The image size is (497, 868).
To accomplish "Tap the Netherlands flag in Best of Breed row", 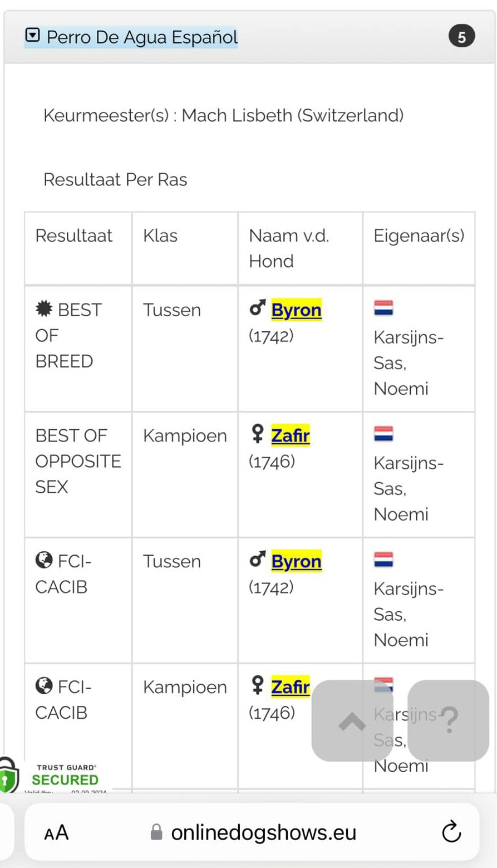I will (383, 308).
